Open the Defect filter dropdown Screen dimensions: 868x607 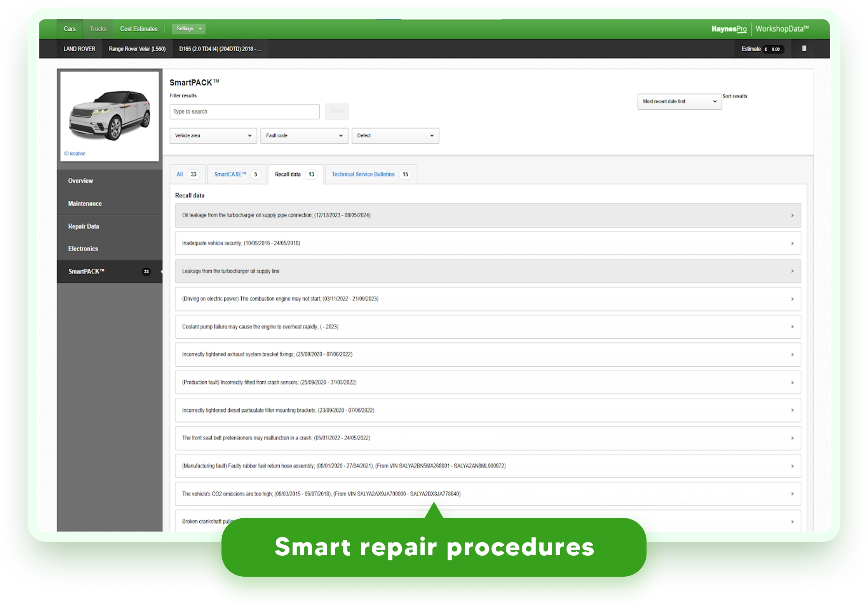395,136
